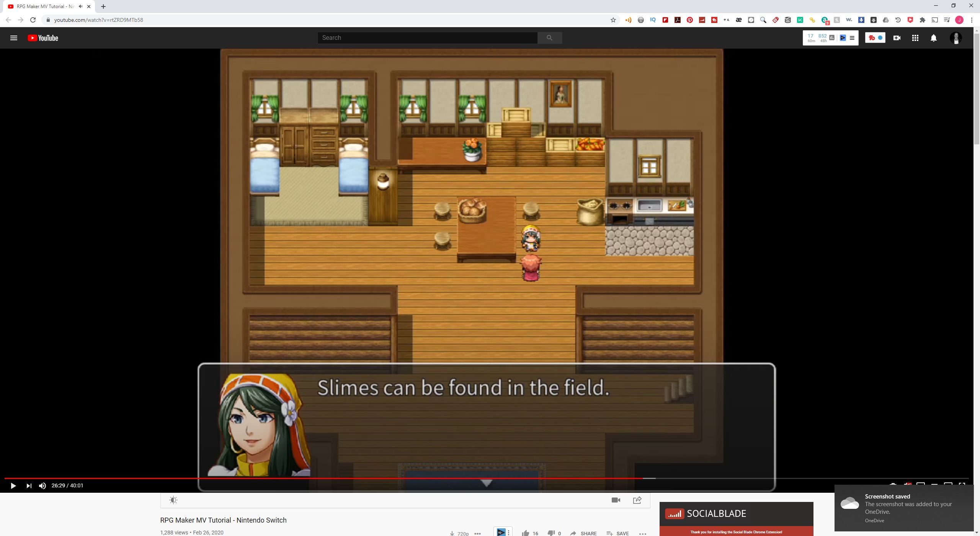980x536 pixels.
Task: Click the SHARE button
Action: coord(583,533)
